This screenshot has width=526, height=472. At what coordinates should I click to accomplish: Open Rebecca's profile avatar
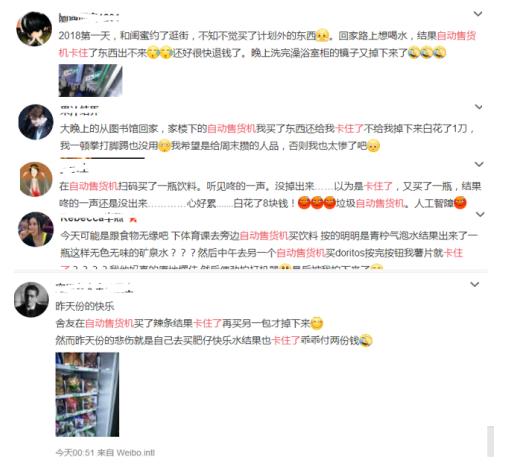tap(36, 229)
